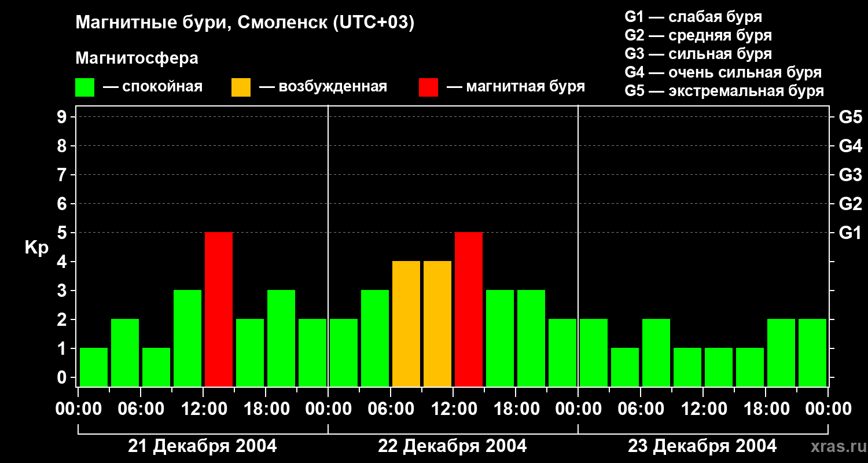The height and width of the screenshot is (463, 868).
Task: Click the '23 Декабря 2004' date label
Action: tap(703, 446)
